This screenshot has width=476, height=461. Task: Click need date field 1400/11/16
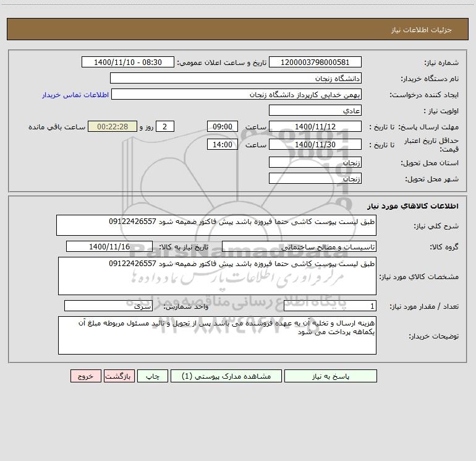pos(109,246)
